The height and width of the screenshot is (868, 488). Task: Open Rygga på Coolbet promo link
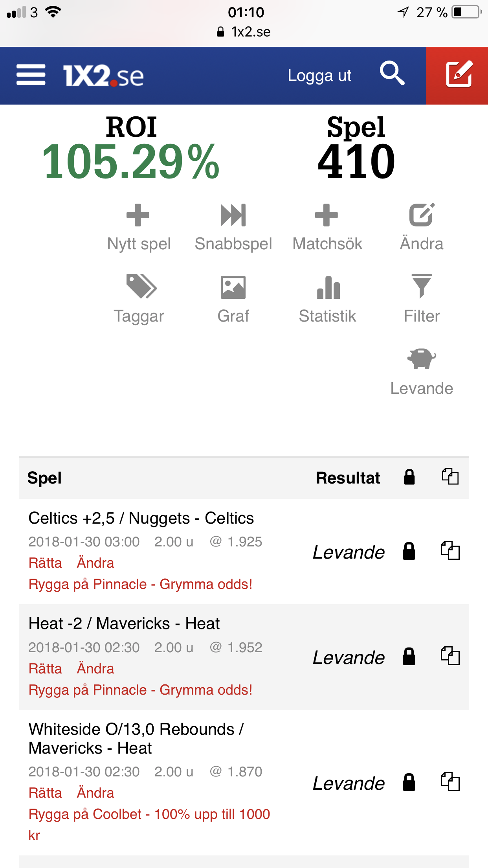click(x=149, y=824)
